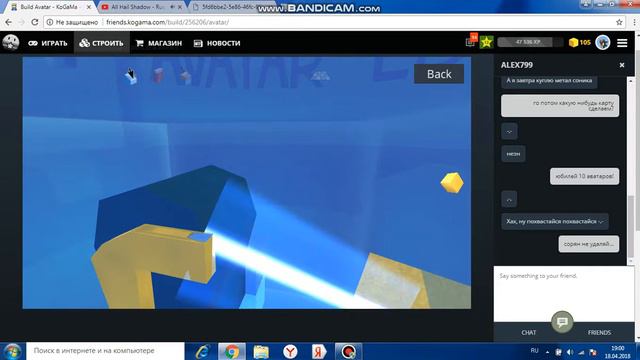Switch to Build Avatar - KoGaMa browser tab
Screen dimensions: 640x360
pos(49,7)
